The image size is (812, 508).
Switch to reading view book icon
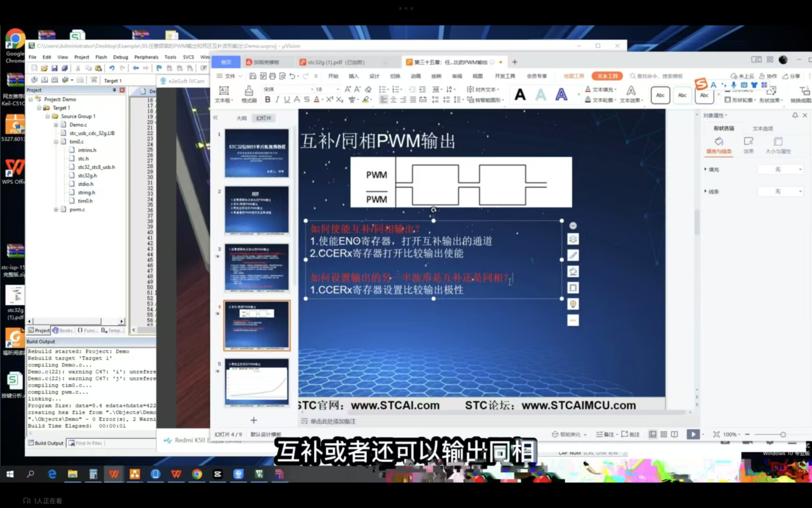coord(674,434)
